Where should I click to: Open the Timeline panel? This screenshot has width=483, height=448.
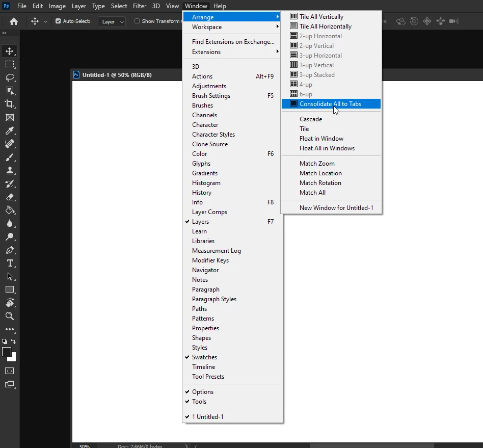click(232, 367)
